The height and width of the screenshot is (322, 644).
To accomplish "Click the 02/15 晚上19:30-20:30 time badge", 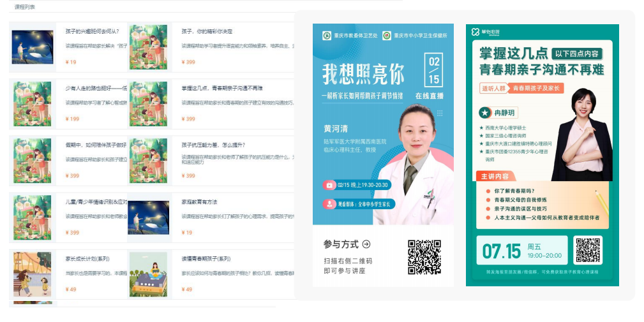I will 357,185.
